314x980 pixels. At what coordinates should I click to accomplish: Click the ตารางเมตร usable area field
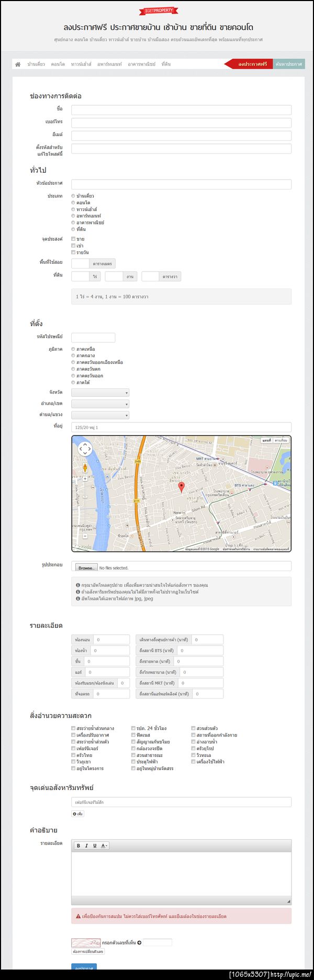(81, 263)
